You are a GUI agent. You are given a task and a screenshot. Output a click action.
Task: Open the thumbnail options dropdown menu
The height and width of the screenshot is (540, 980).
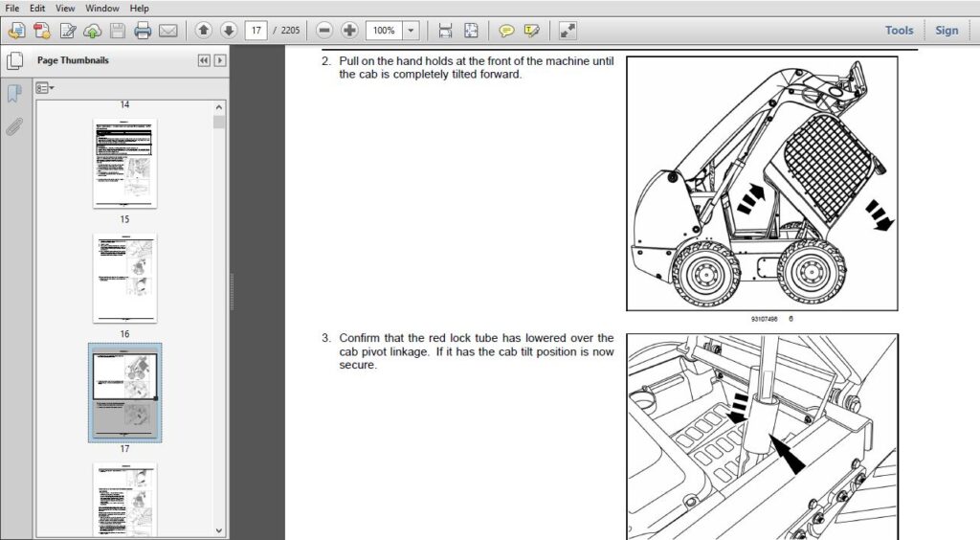point(44,88)
